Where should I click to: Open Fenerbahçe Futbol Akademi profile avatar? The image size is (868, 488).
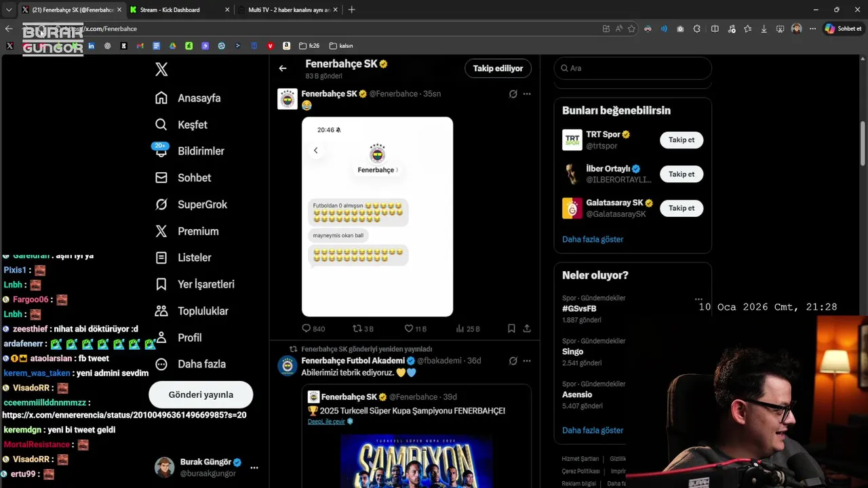288,366
